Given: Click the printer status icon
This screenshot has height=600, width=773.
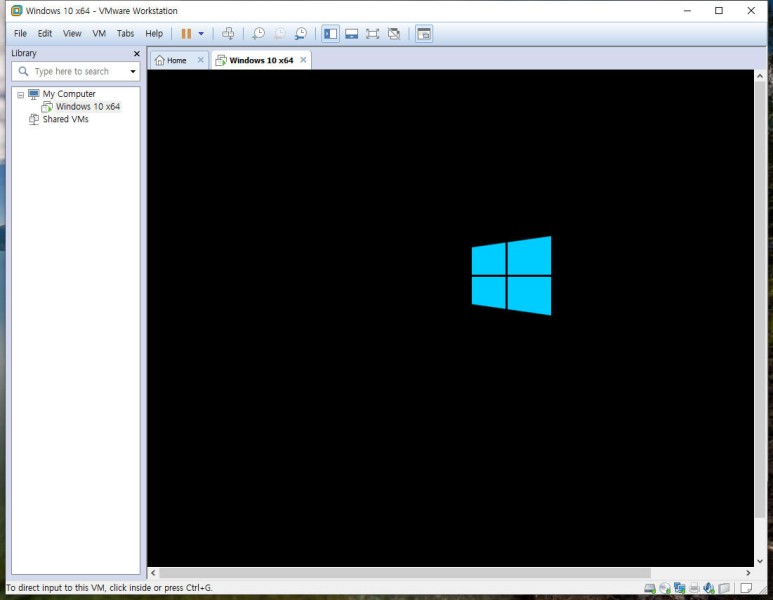Looking at the screenshot, I should click(694, 588).
